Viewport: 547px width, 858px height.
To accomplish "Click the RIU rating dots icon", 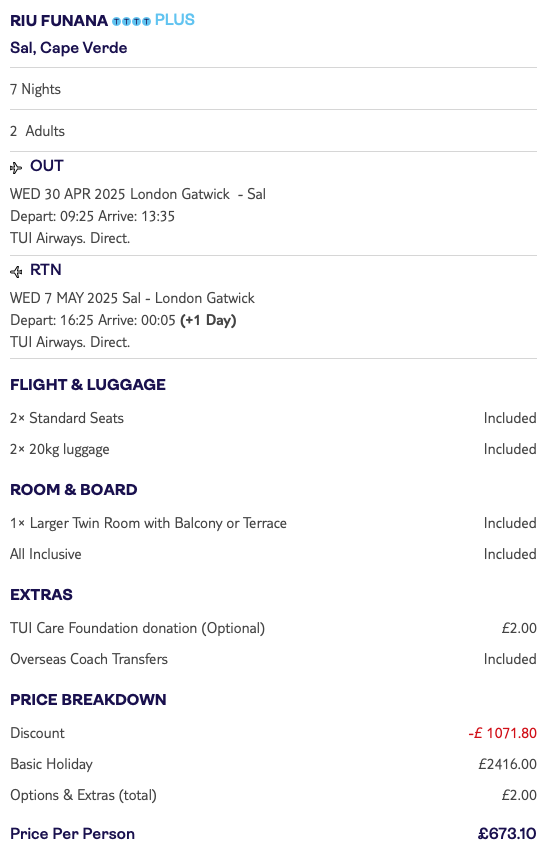I will pos(131,21).
